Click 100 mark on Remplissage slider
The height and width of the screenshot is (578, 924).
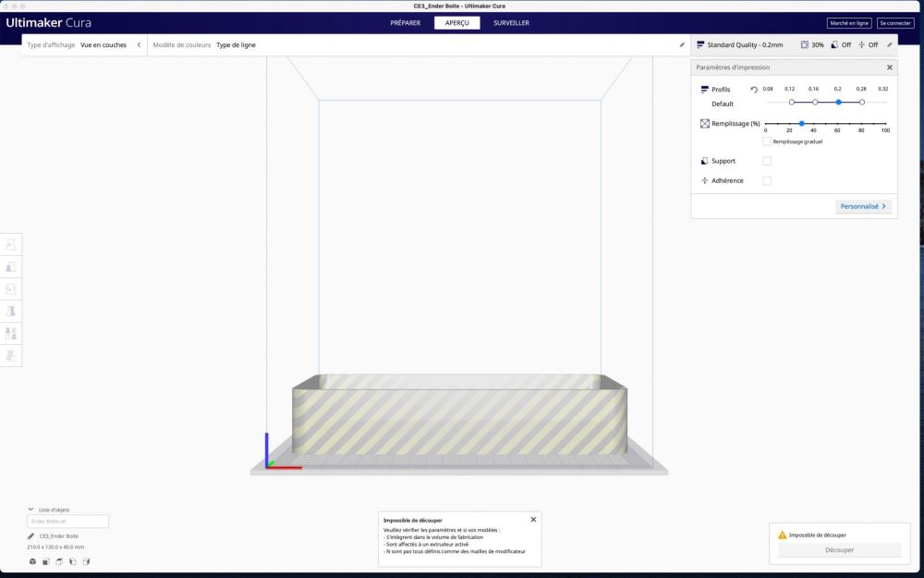click(x=885, y=130)
